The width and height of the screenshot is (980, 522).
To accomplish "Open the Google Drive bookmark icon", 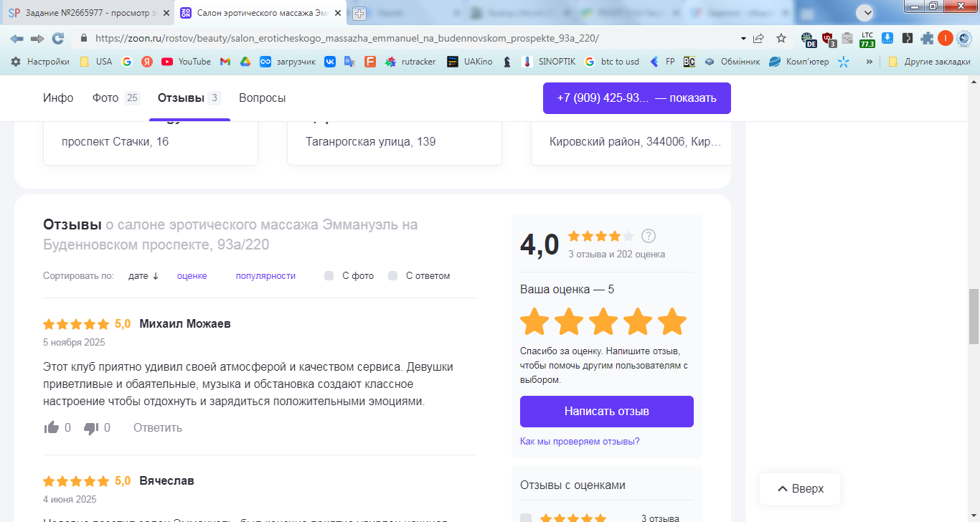I will (245, 62).
